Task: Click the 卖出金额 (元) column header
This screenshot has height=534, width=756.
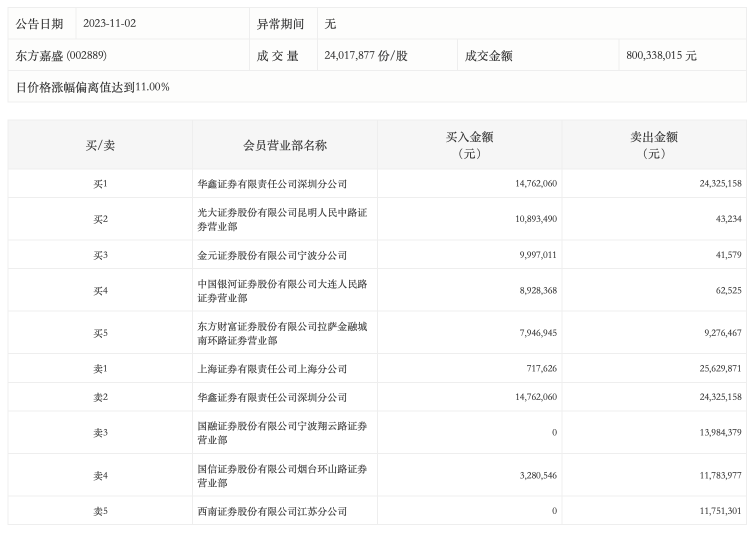Action: click(x=653, y=145)
